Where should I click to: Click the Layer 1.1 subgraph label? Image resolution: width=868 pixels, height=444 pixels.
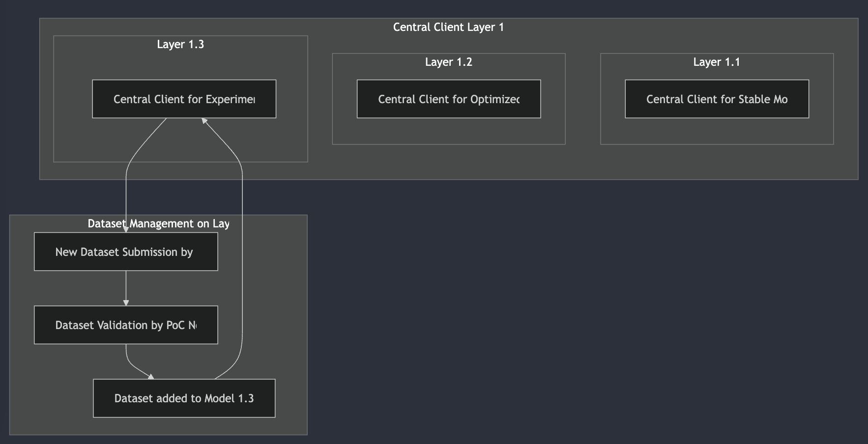coord(716,62)
